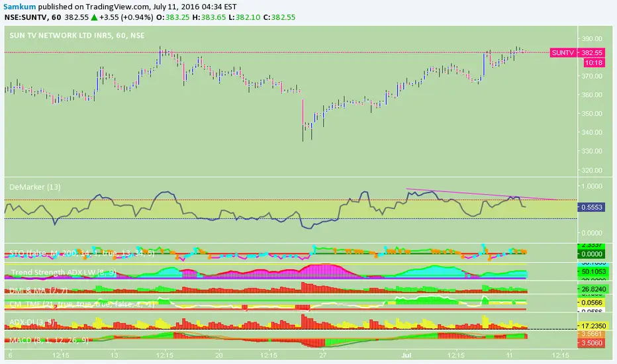Click the 10:18 bar countdown label
Image resolution: width=617 pixels, height=364 pixels.
point(594,63)
